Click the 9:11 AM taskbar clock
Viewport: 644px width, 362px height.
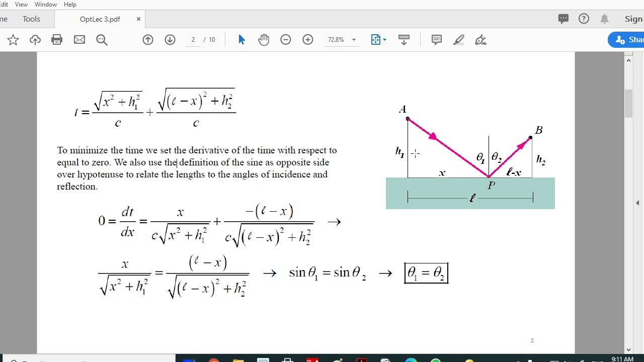click(622, 359)
